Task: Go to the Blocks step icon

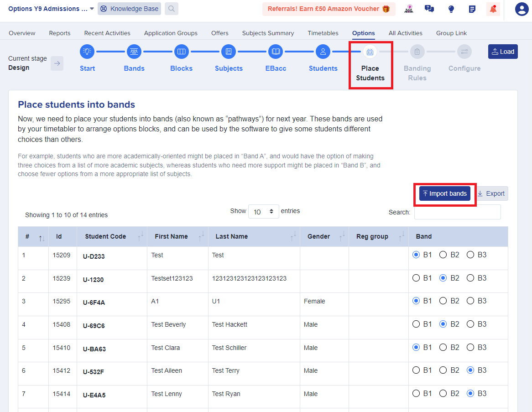Action: [x=181, y=52]
